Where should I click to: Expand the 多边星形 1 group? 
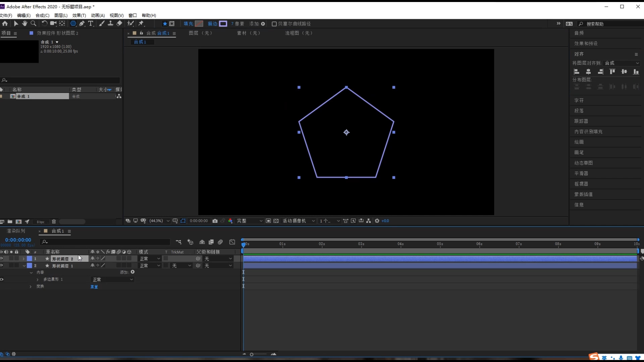pos(38,280)
